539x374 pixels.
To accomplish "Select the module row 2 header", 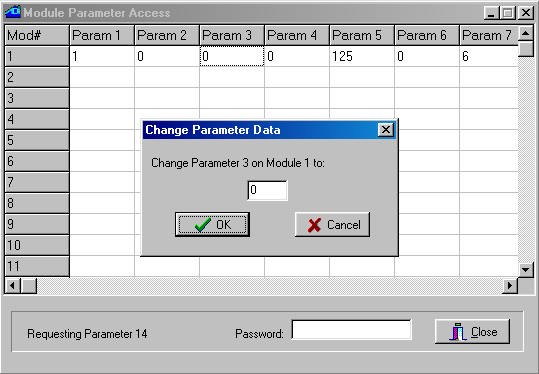I will coord(37,77).
